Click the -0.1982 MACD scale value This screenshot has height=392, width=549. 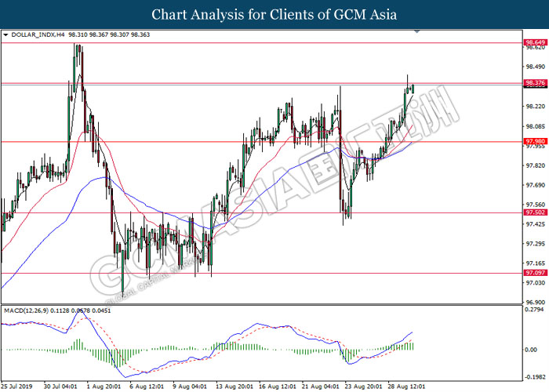tap(534, 376)
